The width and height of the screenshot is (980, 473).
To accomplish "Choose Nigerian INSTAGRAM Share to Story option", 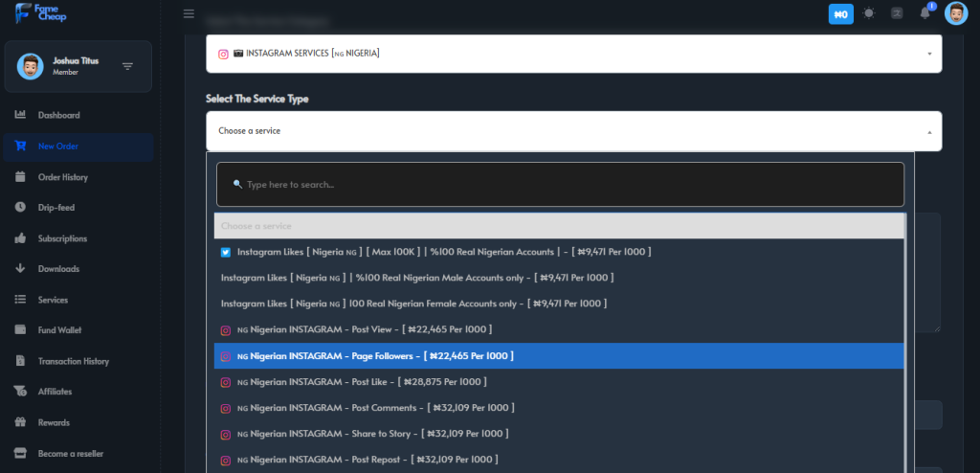I will (x=559, y=434).
